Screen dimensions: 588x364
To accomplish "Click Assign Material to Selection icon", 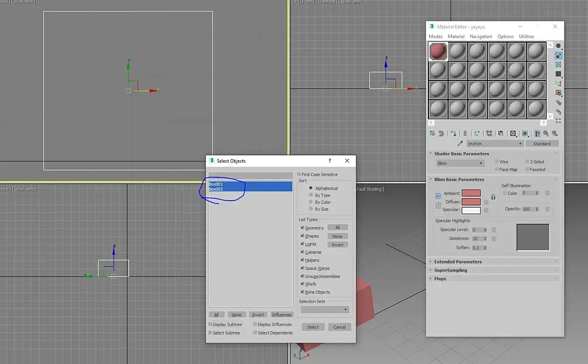I will (453, 133).
